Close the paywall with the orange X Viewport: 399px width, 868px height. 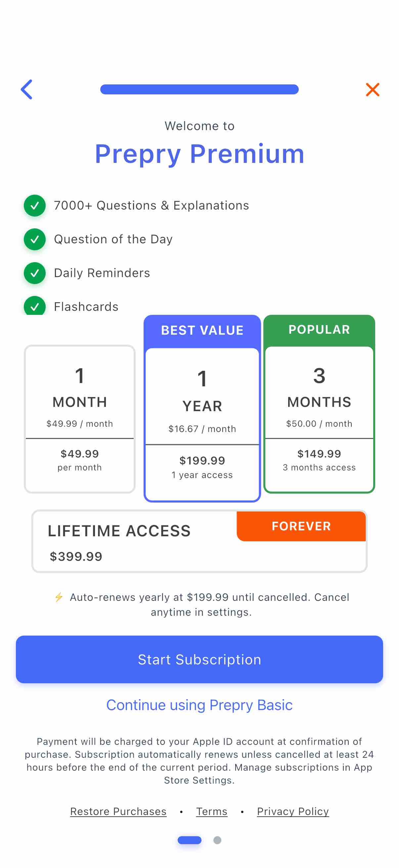pos(373,90)
